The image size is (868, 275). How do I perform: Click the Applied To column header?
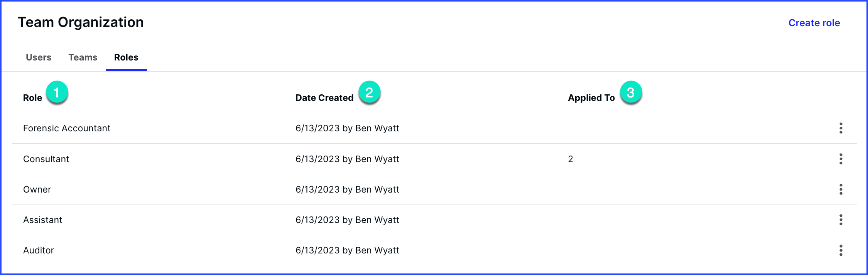pyautogui.click(x=591, y=98)
